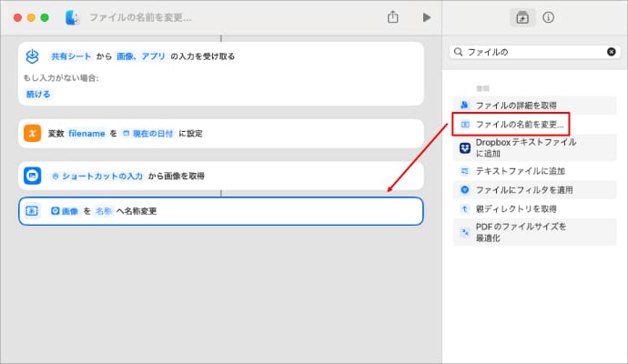Click the 現在の日付 variable token
Screen dimensions: 628x364
click(x=149, y=133)
